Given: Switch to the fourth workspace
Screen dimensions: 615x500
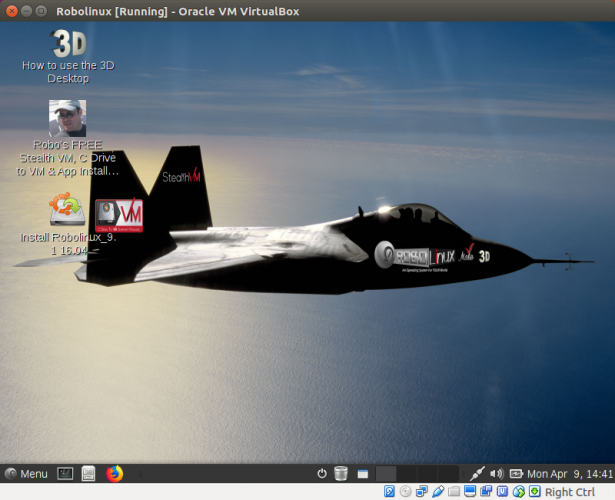Looking at the screenshot, I should 448,474.
